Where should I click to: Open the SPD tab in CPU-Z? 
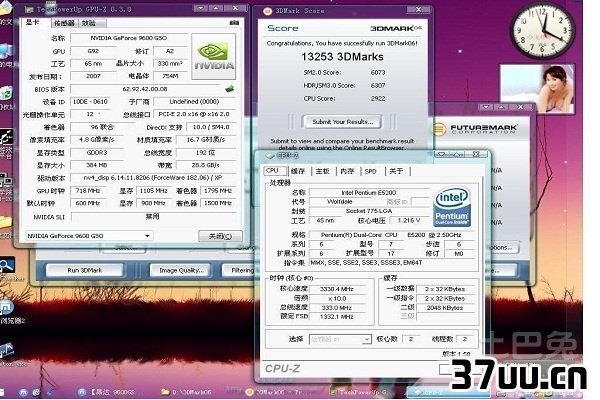[370, 171]
